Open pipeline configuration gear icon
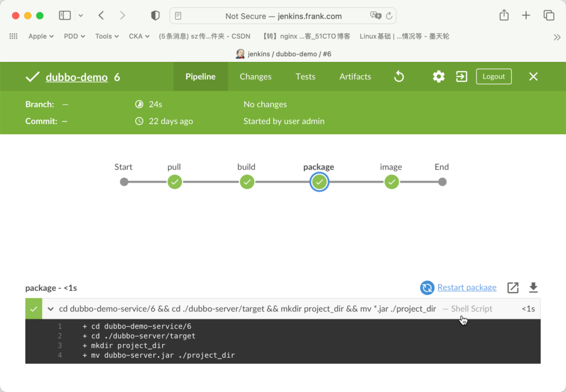This screenshot has width=566, height=392. click(438, 76)
